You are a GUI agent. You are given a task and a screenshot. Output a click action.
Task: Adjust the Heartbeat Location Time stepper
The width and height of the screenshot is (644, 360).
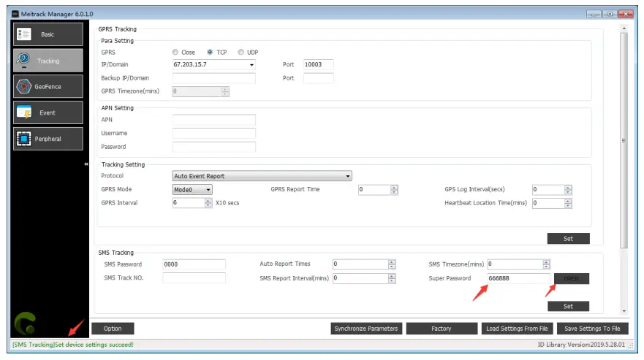click(568, 203)
